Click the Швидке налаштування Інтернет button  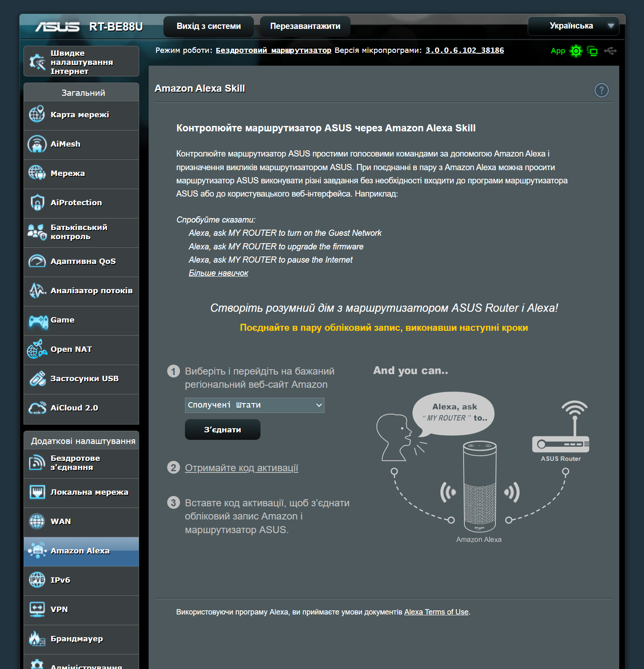(x=81, y=61)
